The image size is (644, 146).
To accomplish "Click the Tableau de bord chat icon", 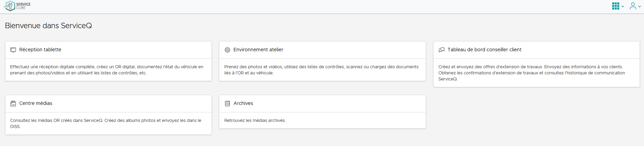I will (x=442, y=50).
